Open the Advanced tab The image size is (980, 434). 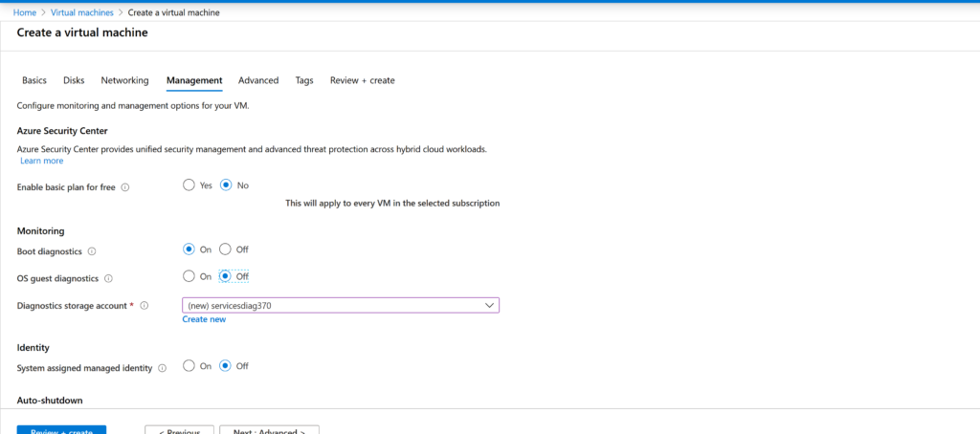[x=258, y=80]
